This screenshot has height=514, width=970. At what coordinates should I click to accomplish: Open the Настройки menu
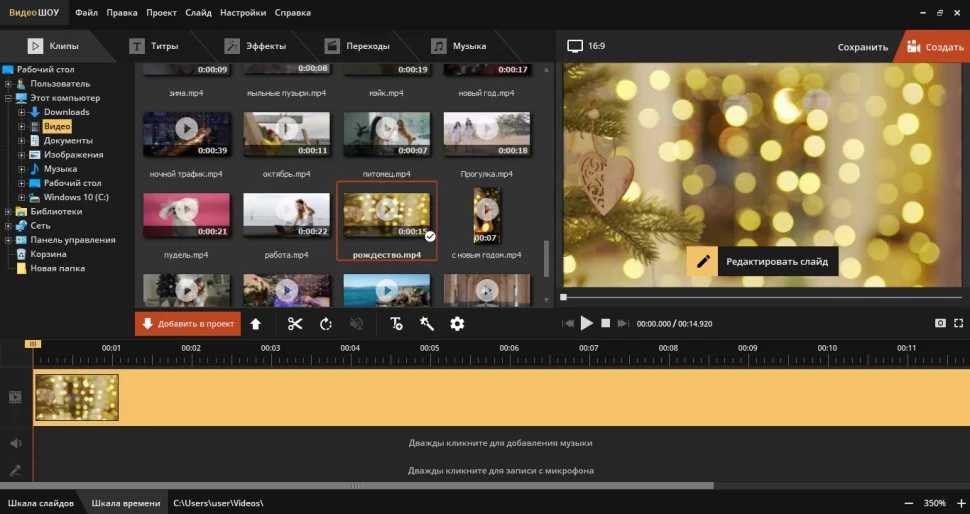(245, 13)
